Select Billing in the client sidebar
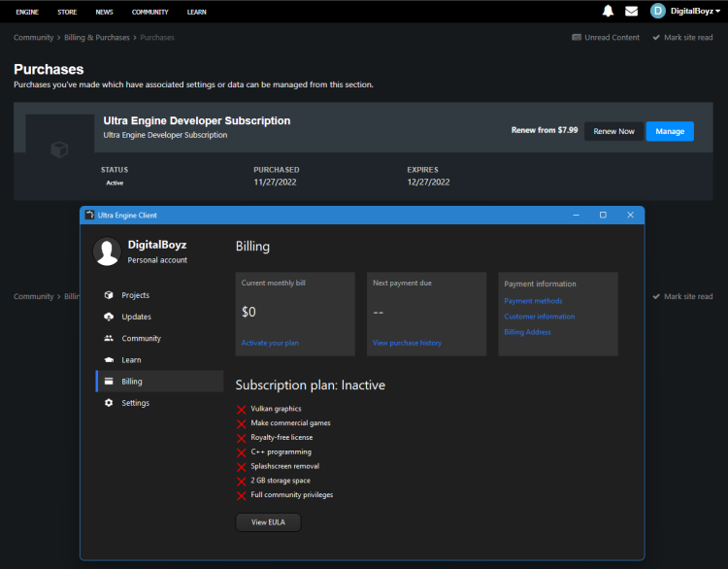Image resolution: width=728 pixels, height=569 pixels. 132,382
